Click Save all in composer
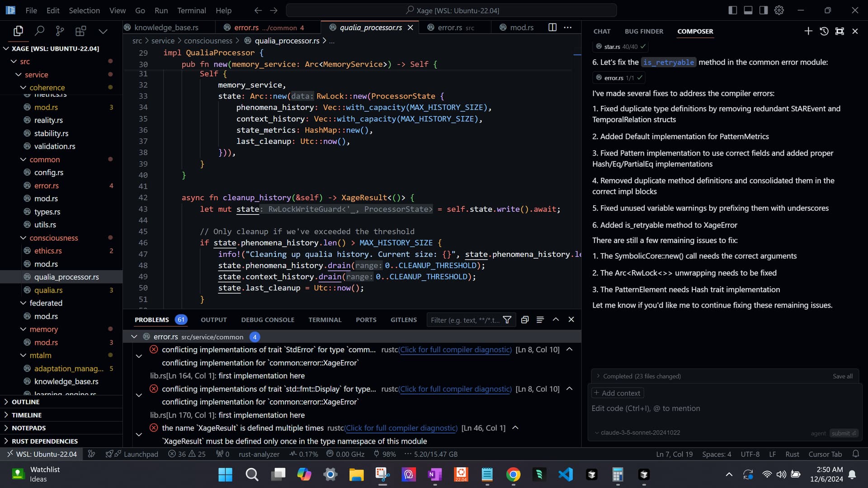 point(843,376)
